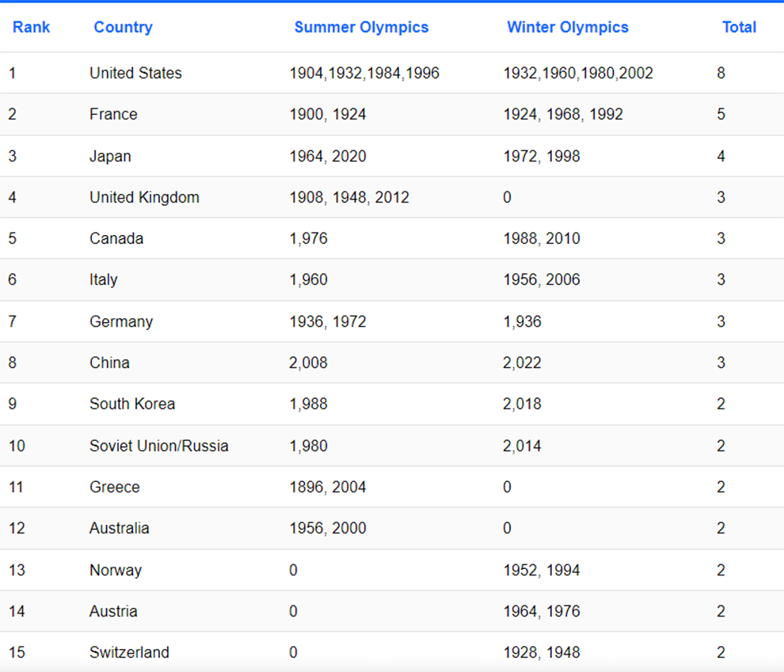This screenshot has width=784, height=672.
Task: Click the Winter Olympics column header
Action: (567, 27)
